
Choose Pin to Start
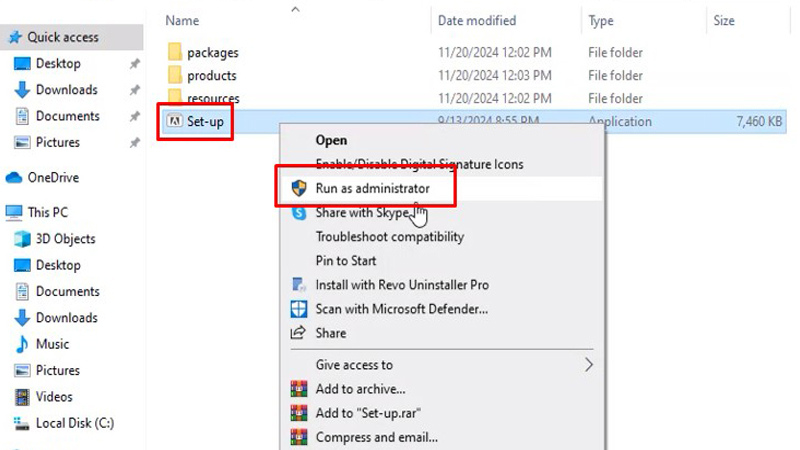[346, 261]
